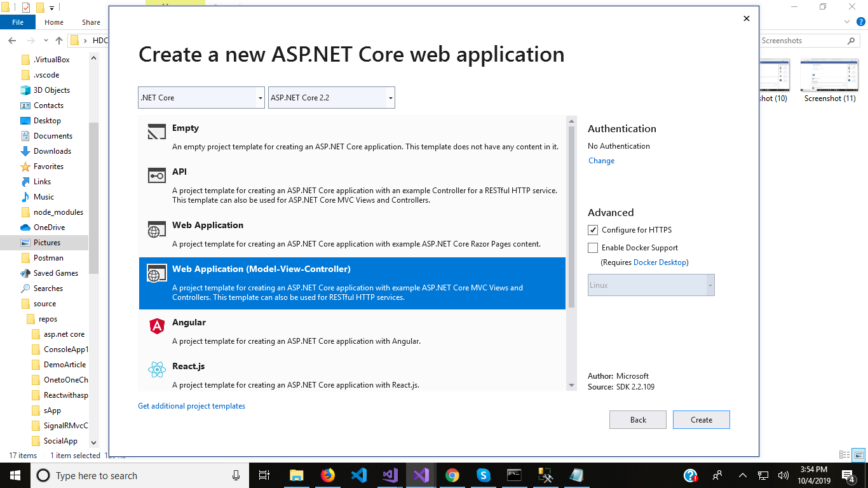The width and height of the screenshot is (868, 488).
Task: Click Explorer tree scroll down arrow
Action: tap(93, 442)
